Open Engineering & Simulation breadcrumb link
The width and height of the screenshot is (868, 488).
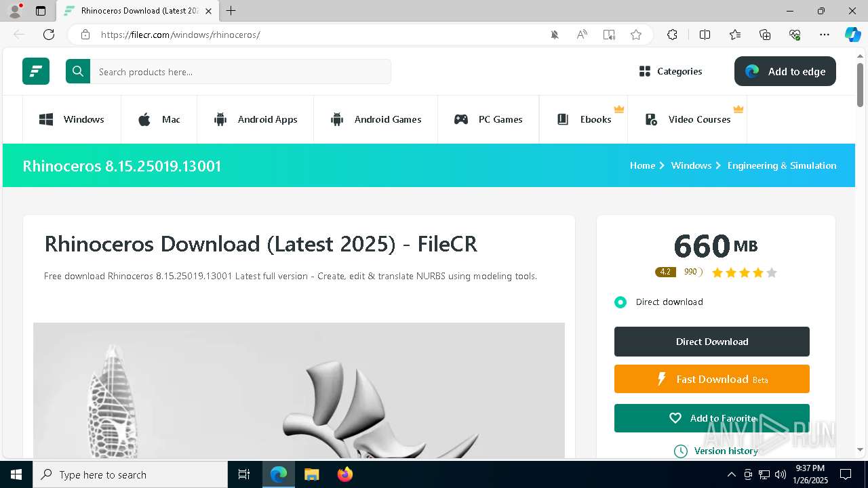782,165
